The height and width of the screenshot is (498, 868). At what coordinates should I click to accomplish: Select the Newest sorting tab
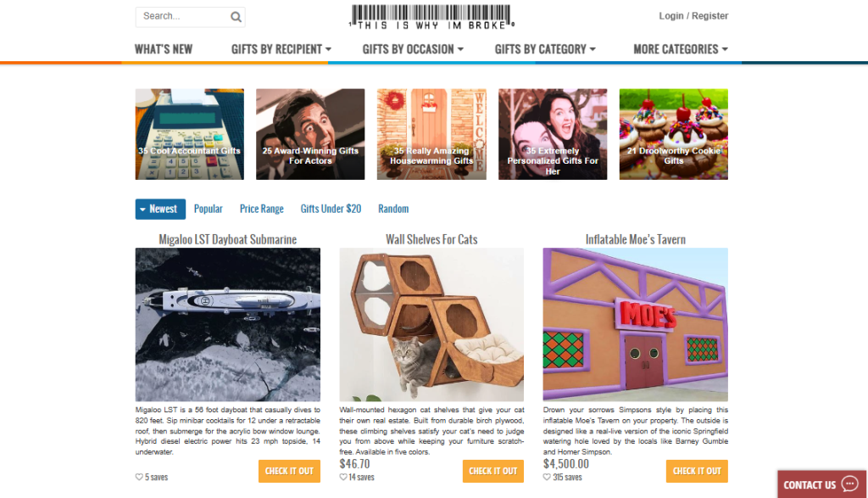[160, 209]
